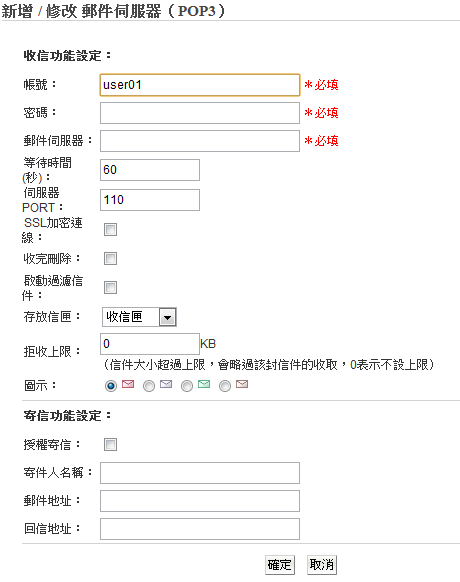
Task: Enable the 授權寄信 checkbox
Action: [x=110, y=444]
